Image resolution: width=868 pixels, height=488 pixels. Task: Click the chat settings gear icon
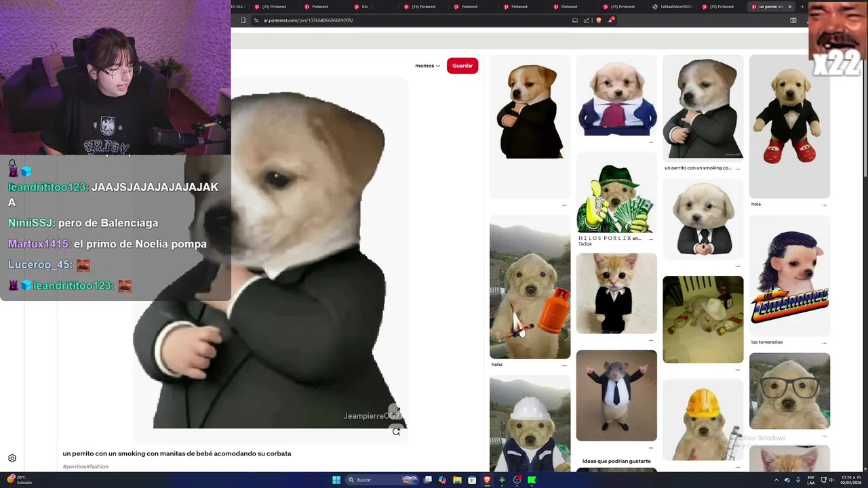pos(12,458)
